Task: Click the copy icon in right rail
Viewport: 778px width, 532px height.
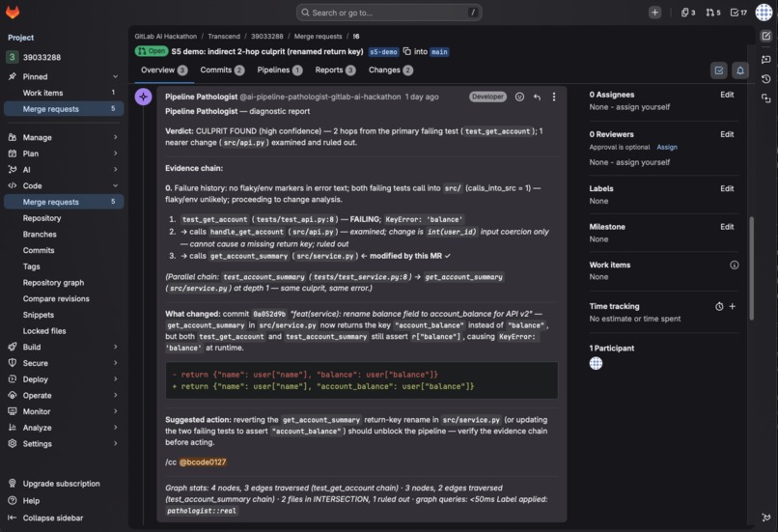Action: [765, 98]
